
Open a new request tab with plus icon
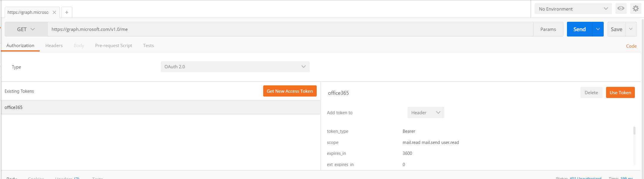click(67, 12)
